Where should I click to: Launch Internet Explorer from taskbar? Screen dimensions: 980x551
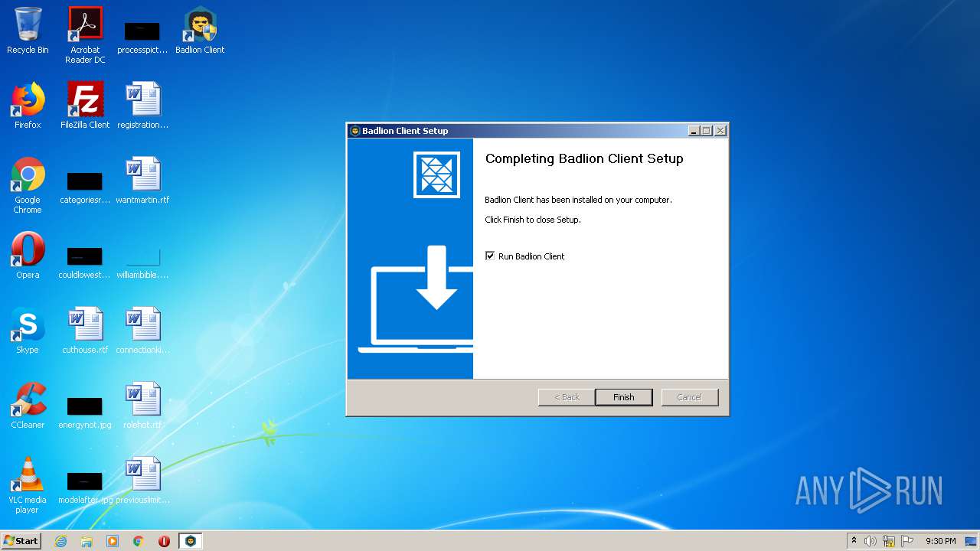(x=61, y=541)
